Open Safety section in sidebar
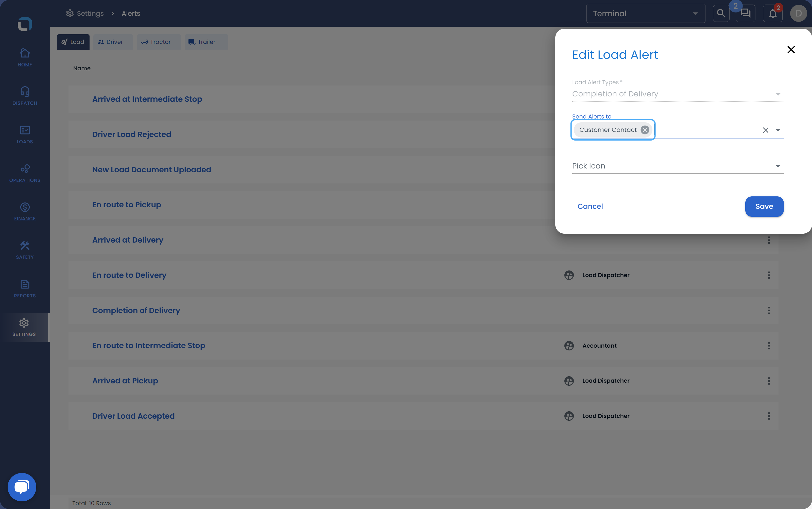 tap(25, 250)
